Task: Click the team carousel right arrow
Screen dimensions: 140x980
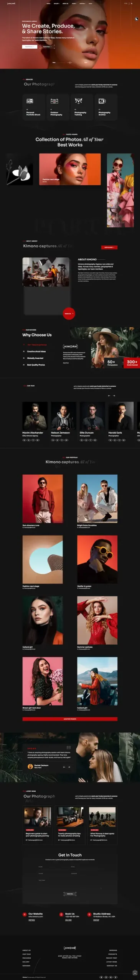Action: [x=114, y=395]
